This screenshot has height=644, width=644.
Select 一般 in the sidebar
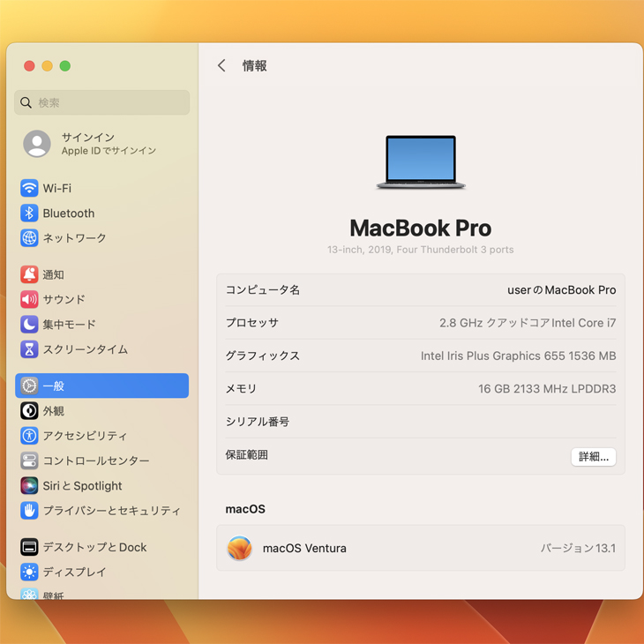click(x=102, y=386)
